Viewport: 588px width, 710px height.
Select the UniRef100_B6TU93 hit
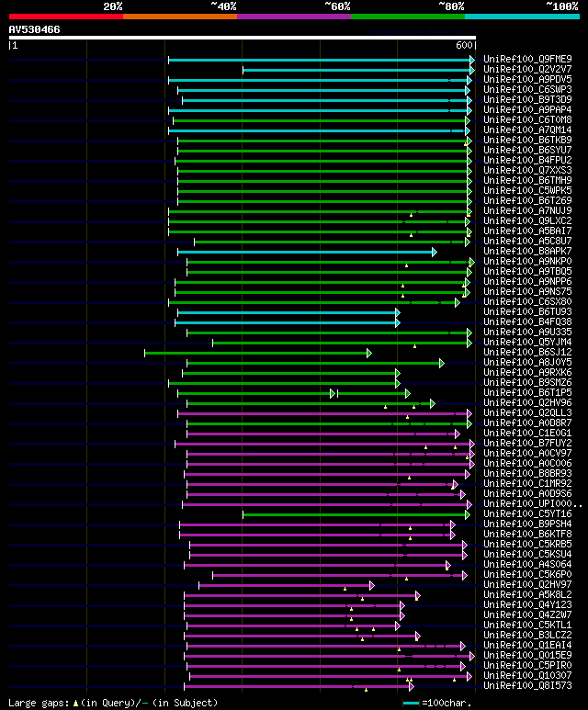(x=527, y=312)
